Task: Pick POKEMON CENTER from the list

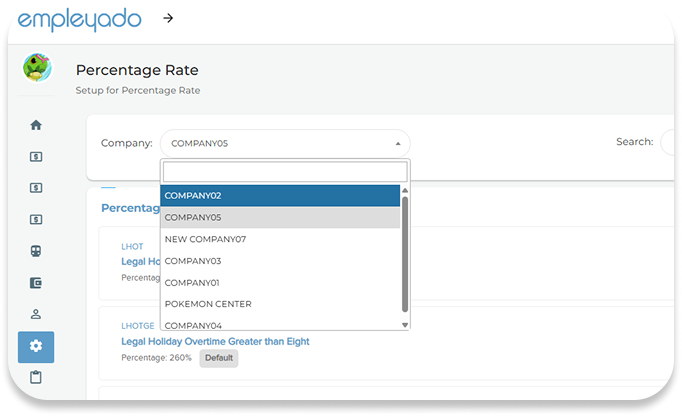Action: coord(280,304)
